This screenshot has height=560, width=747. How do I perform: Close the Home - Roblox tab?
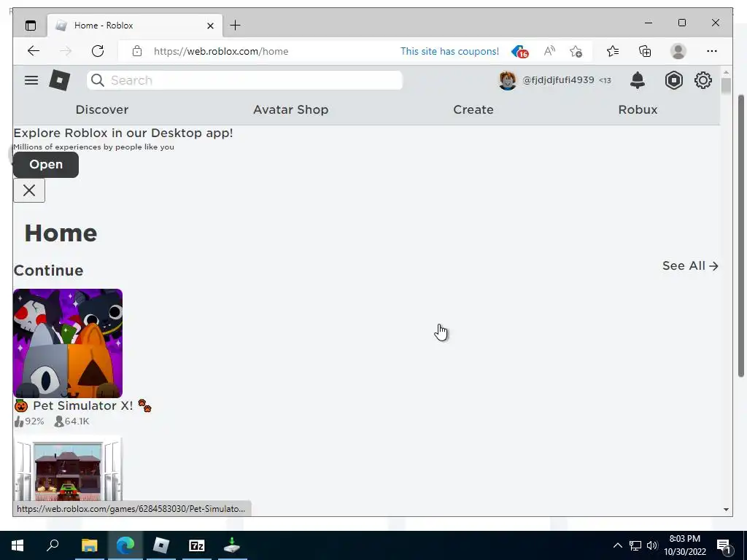pyautogui.click(x=210, y=26)
